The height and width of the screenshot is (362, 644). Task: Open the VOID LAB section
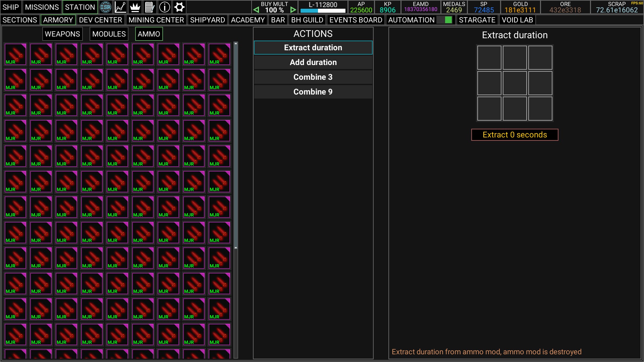517,20
